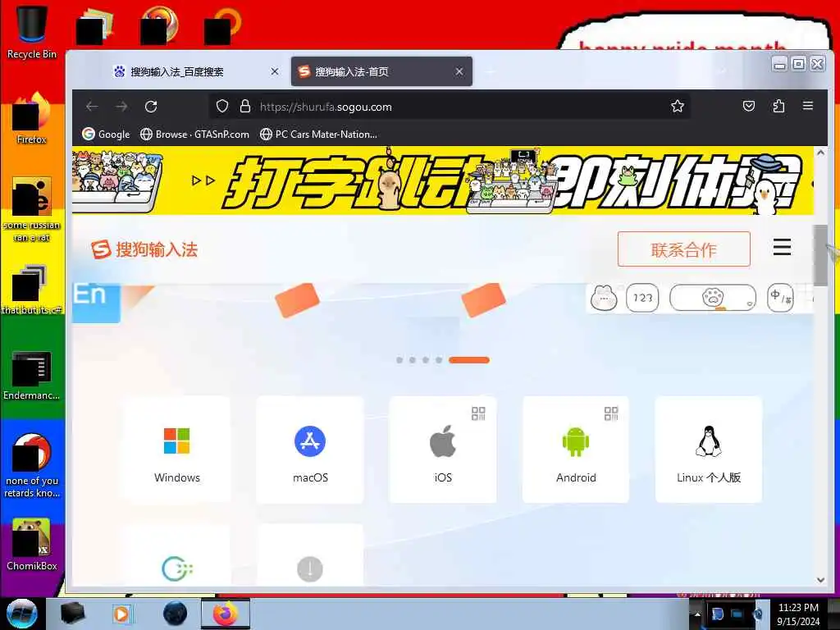Open the Extensions puzzle icon

(x=778, y=106)
